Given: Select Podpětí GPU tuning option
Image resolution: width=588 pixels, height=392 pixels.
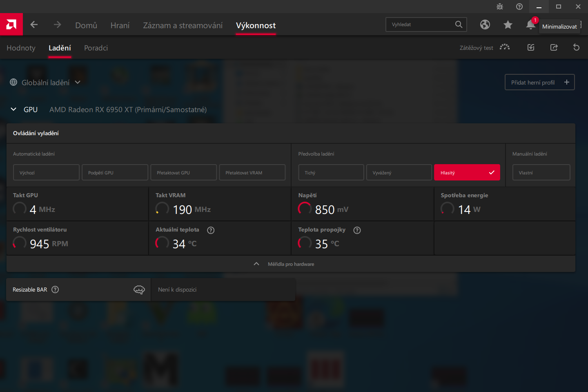Looking at the screenshot, I should (x=115, y=172).
